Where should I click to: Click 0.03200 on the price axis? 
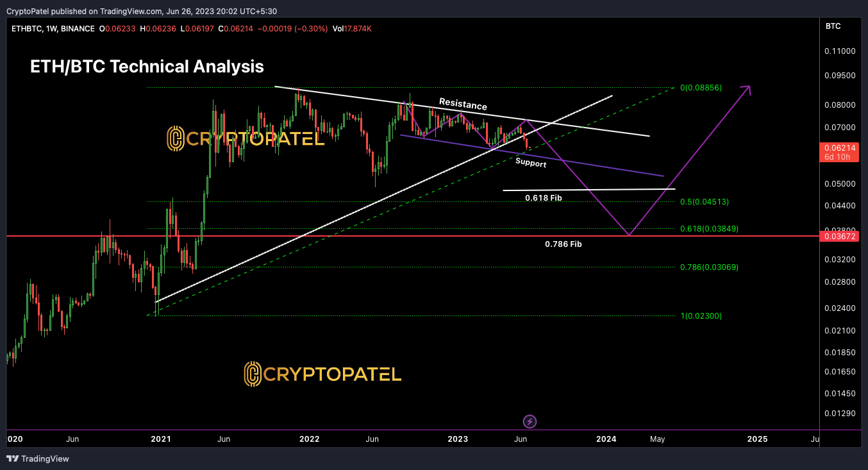[x=840, y=260]
